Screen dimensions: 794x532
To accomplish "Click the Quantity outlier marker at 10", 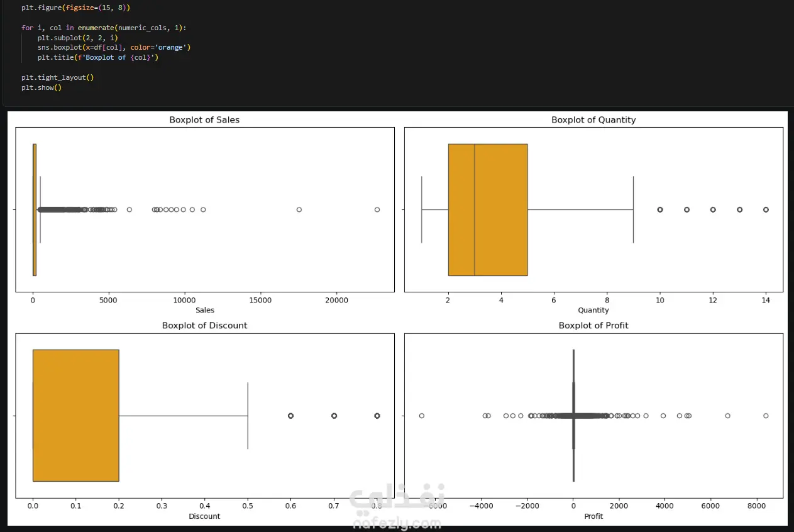I will (x=659, y=209).
